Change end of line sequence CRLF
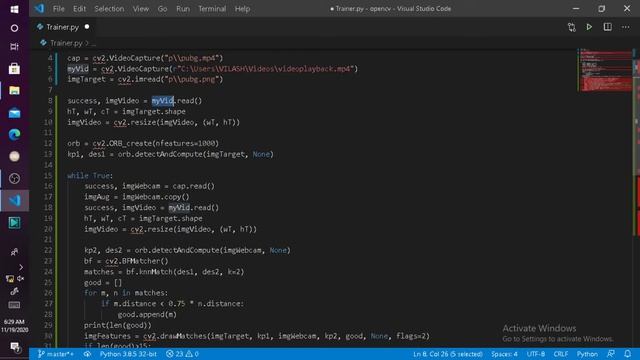The image size is (640, 360). [560, 354]
